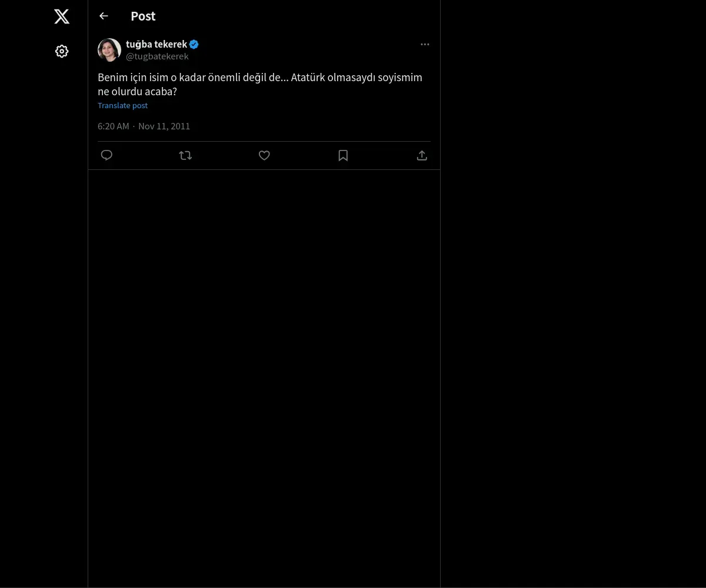Like the post with the heart

pyautogui.click(x=264, y=155)
